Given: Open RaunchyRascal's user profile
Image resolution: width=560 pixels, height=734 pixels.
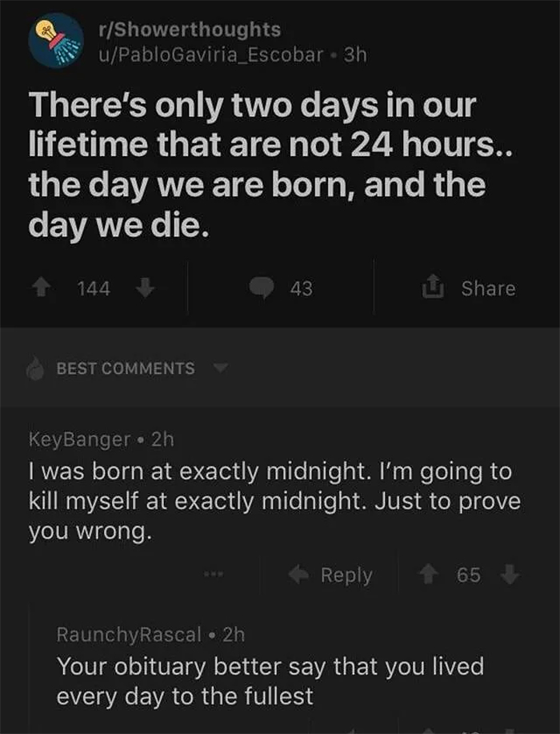Looking at the screenshot, I should click(x=129, y=634).
